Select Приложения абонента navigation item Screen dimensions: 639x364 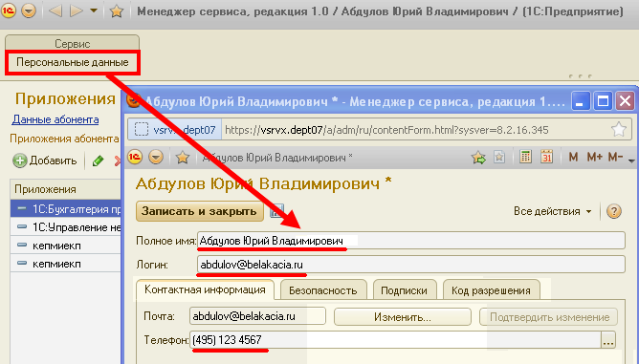coord(64,139)
